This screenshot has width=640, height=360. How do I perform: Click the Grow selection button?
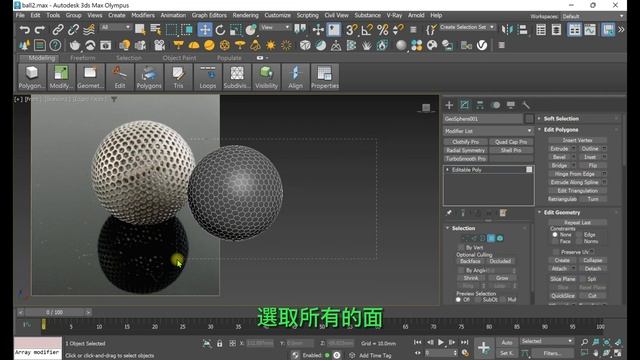502,278
